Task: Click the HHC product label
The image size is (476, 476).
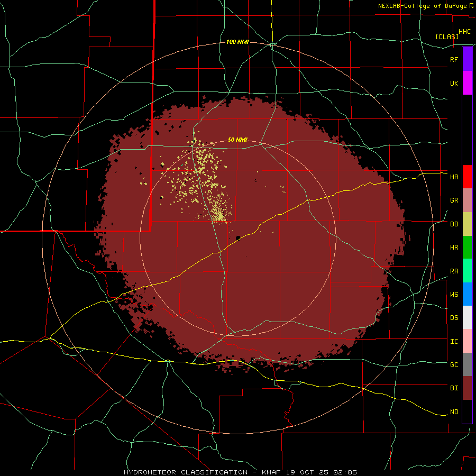Action: tap(464, 32)
